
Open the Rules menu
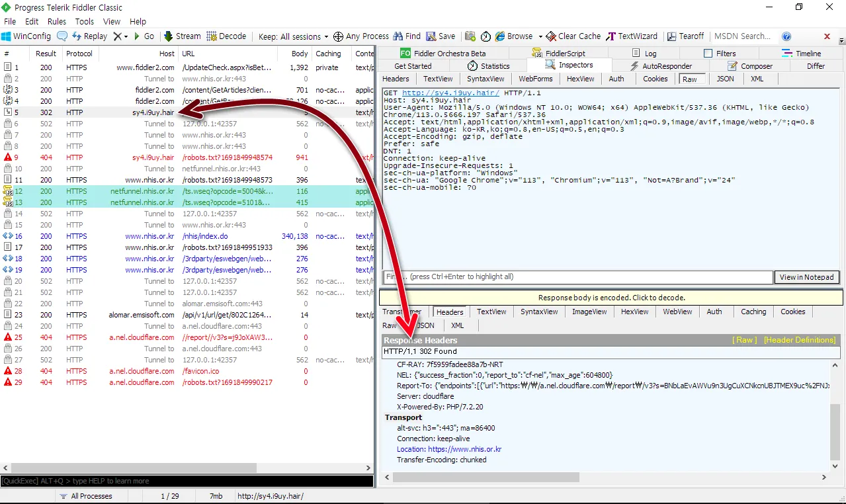(57, 21)
